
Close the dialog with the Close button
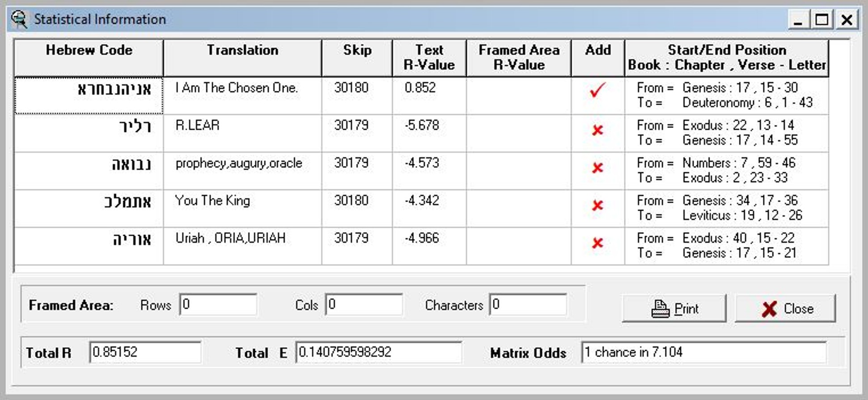coord(785,308)
